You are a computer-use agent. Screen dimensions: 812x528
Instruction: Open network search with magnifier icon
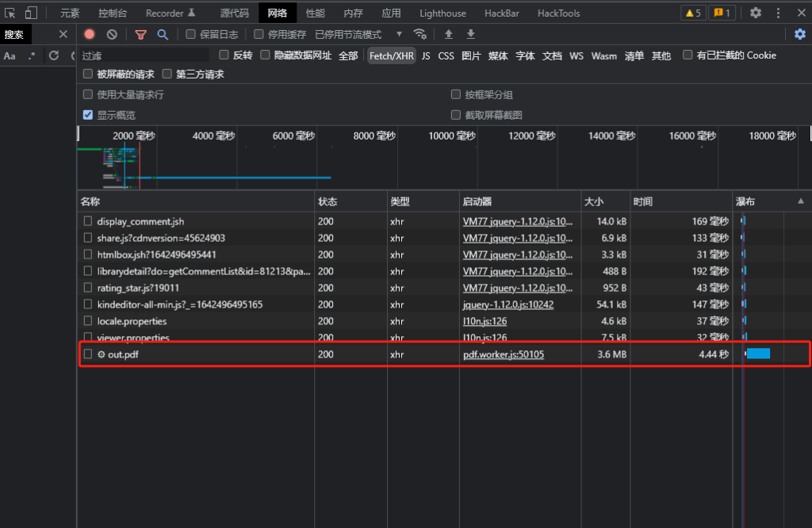[x=163, y=34]
